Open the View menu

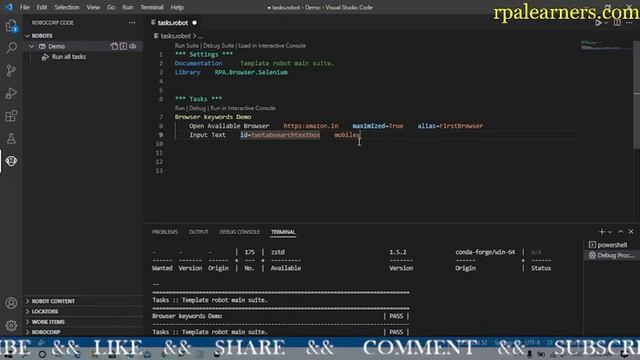pyautogui.click(x=93, y=7)
